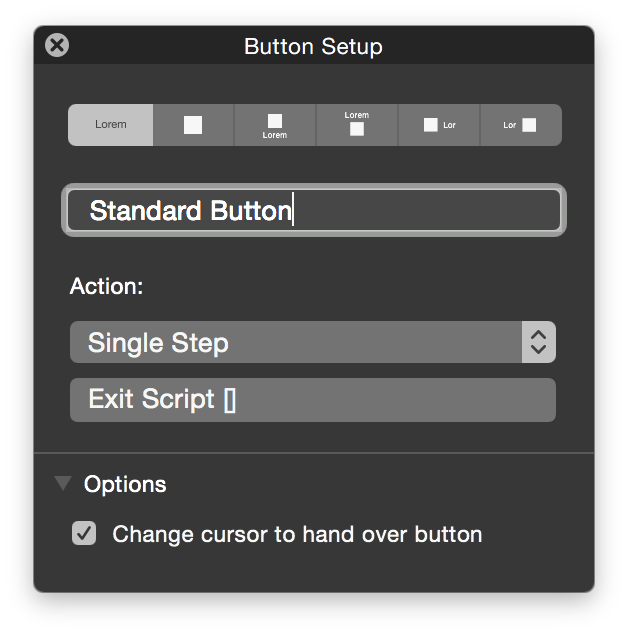Pick the label-left-of-icon button style
The width and height of the screenshot is (628, 634).
tap(521, 125)
